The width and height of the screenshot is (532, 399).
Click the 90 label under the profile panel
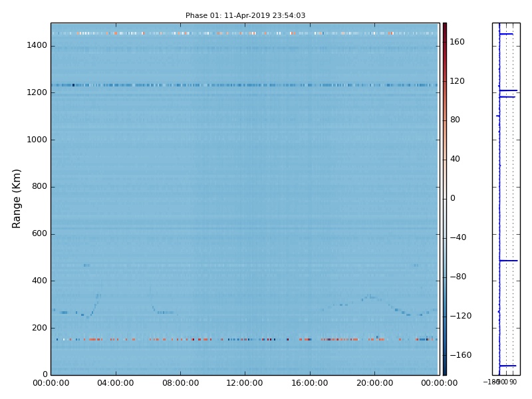[513, 382]
